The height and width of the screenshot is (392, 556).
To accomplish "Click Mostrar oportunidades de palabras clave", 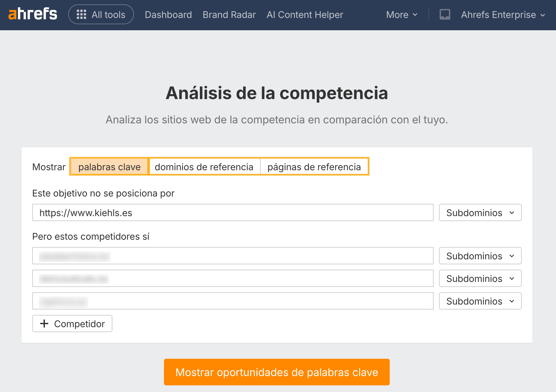I will tap(277, 372).
